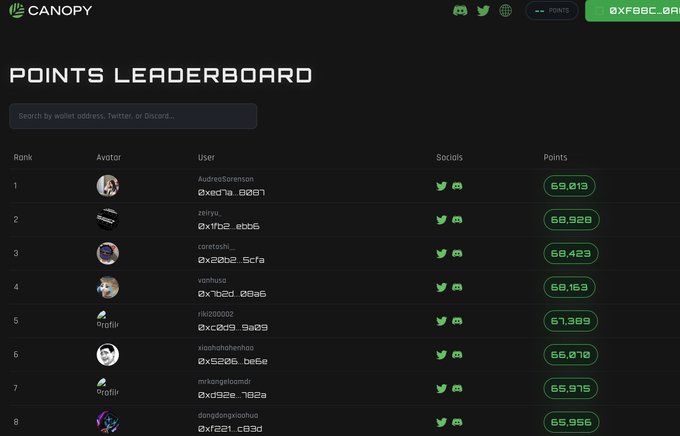Image resolution: width=680 pixels, height=436 pixels.
Task: Click mrkangeloamdr's broken profile image
Action: coord(108,388)
